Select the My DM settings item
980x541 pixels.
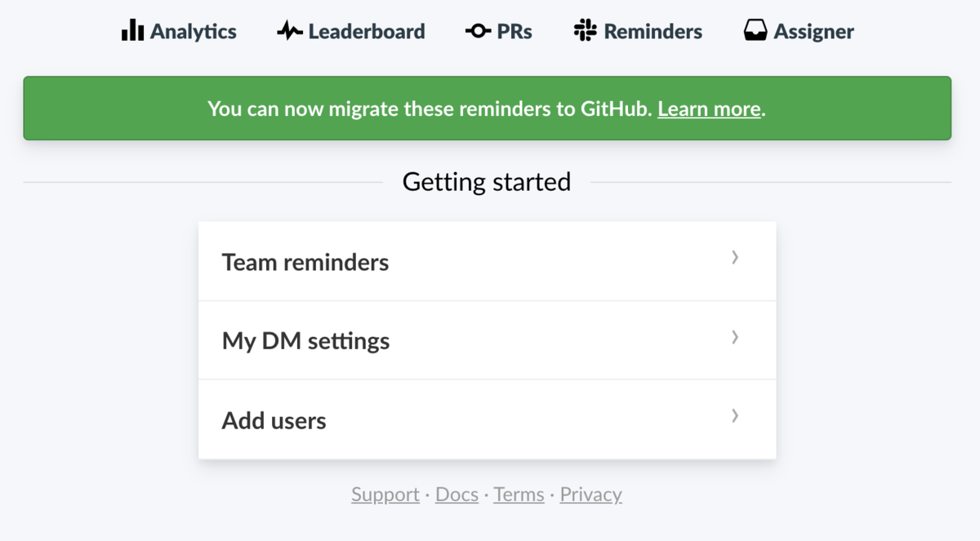click(x=487, y=340)
